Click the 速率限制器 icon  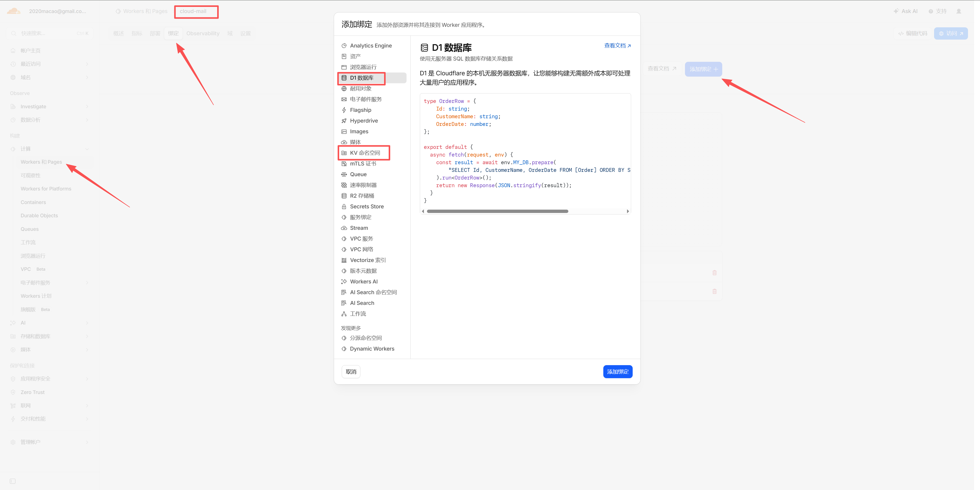tap(344, 185)
